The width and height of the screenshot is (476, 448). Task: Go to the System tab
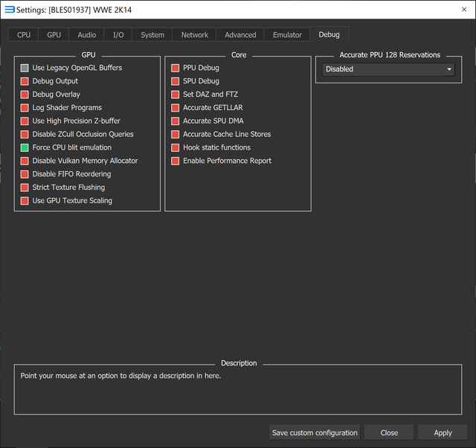[x=152, y=35]
